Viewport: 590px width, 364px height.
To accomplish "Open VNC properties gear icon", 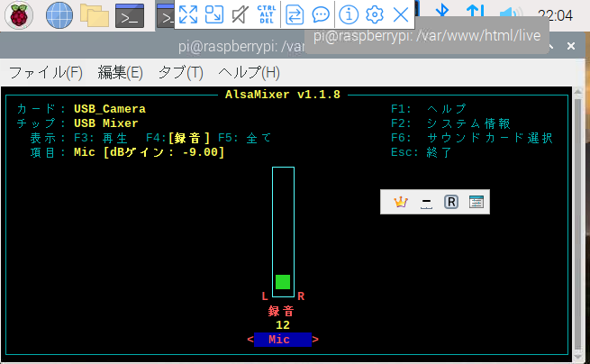I will point(375,14).
